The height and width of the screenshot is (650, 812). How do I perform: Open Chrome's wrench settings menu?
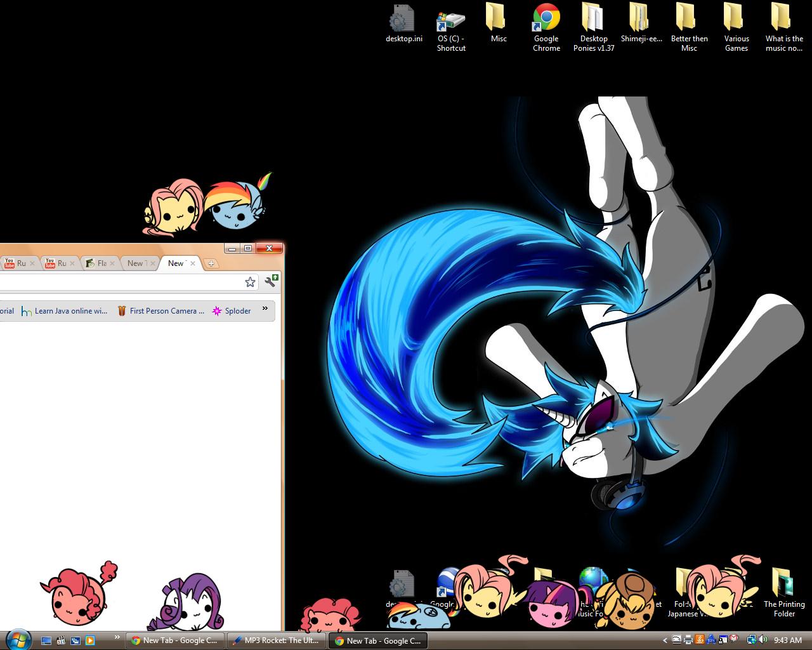coord(271,281)
